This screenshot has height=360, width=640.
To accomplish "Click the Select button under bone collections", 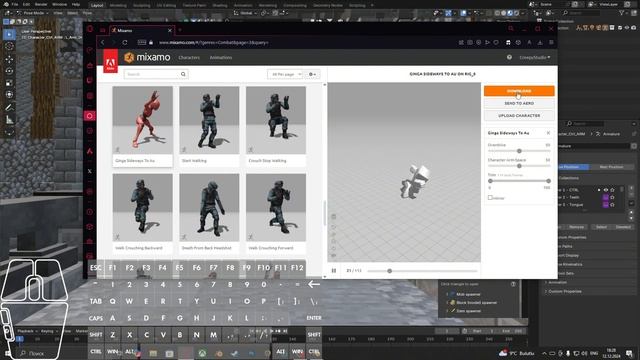I will (602, 227).
